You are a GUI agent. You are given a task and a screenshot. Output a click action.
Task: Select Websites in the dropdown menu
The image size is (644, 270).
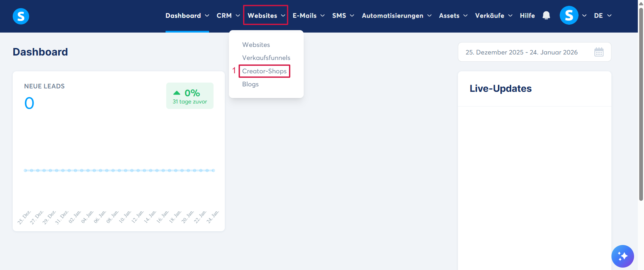click(256, 45)
